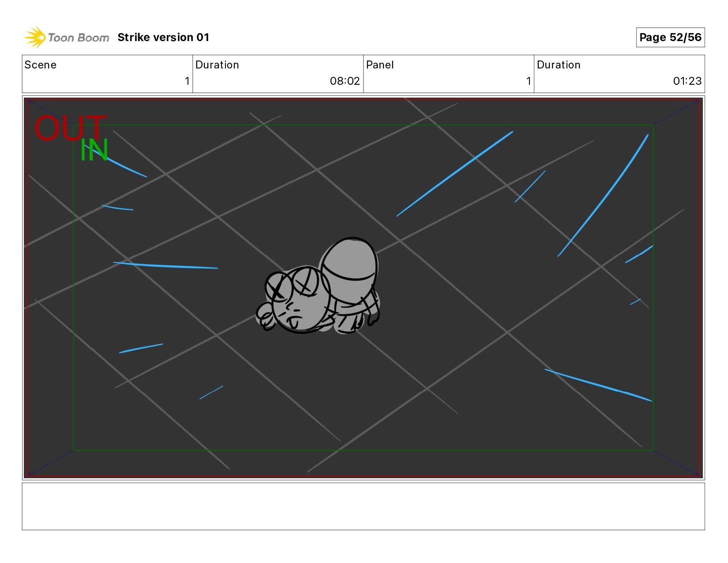Select the scene duration value 08:02
Image resolution: width=728 pixels, height=563 pixels.
(x=345, y=81)
